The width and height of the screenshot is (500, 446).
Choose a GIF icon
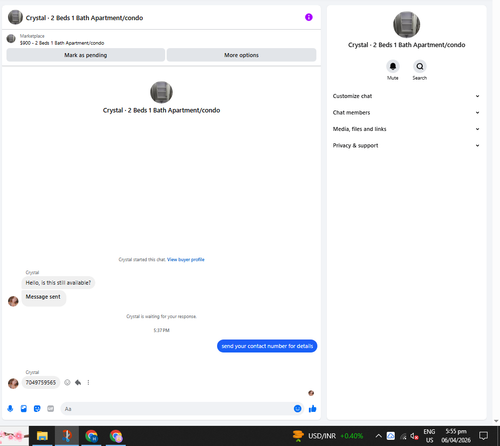pyautogui.click(x=50, y=408)
